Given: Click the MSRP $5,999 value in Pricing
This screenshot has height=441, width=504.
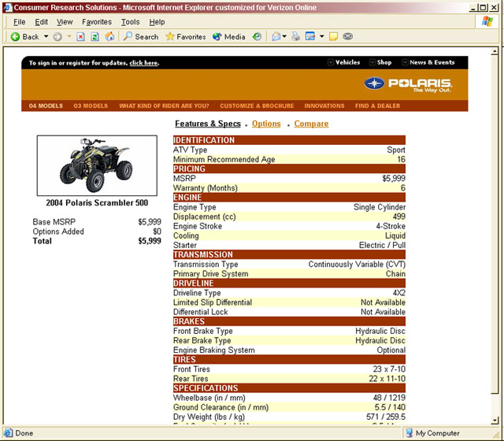Looking at the screenshot, I should point(394,179).
